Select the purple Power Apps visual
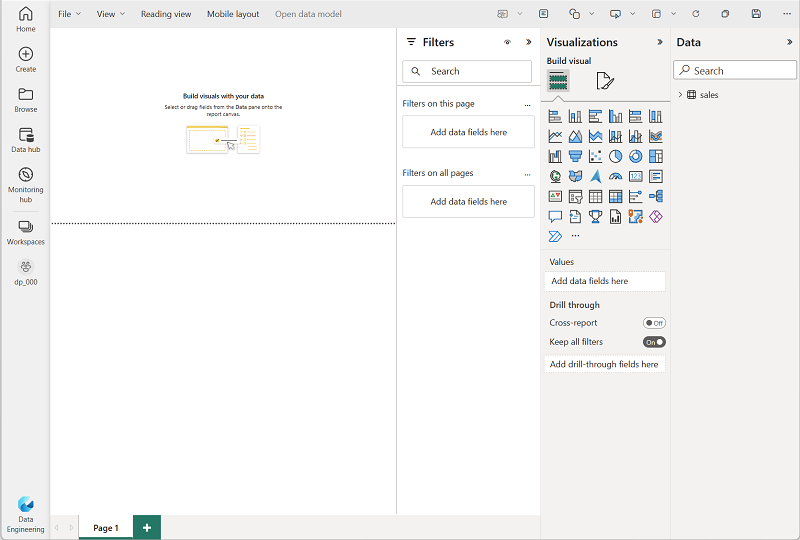The height and width of the screenshot is (540, 800). (x=656, y=216)
